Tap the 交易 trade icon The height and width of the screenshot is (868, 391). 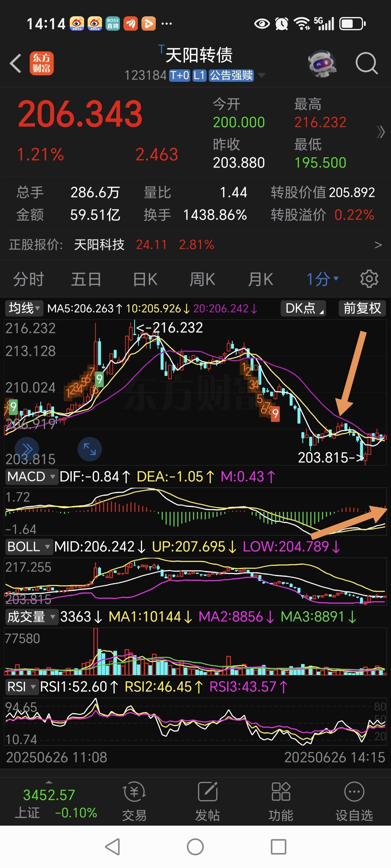pos(134,802)
